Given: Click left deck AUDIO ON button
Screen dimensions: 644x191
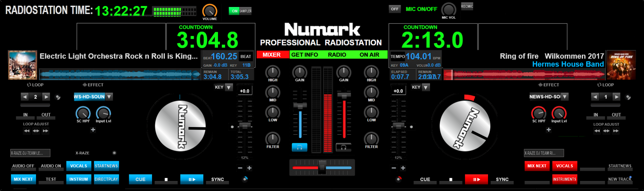Looking at the screenshot, I should coord(51,166).
